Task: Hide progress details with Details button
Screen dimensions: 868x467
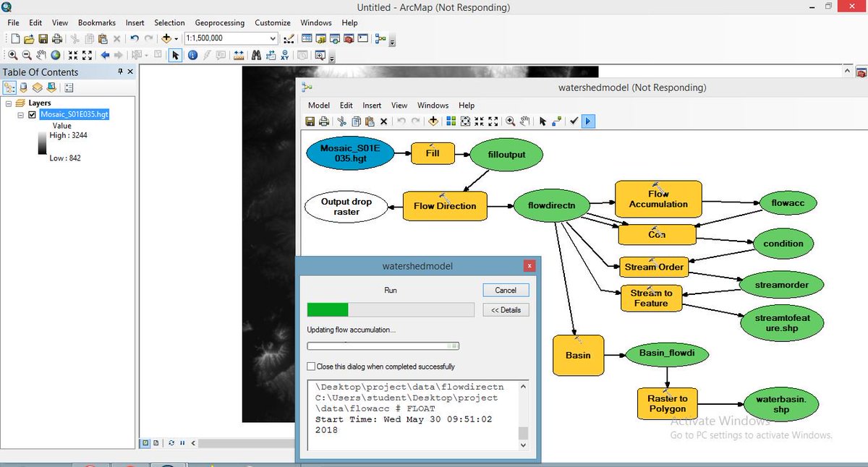Action: point(506,309)
